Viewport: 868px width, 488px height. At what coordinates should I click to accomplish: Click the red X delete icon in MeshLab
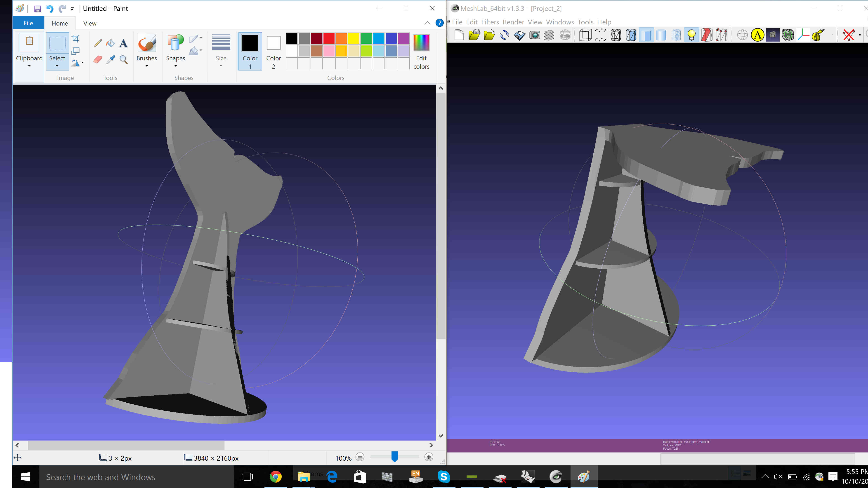(x=849, y=35)
